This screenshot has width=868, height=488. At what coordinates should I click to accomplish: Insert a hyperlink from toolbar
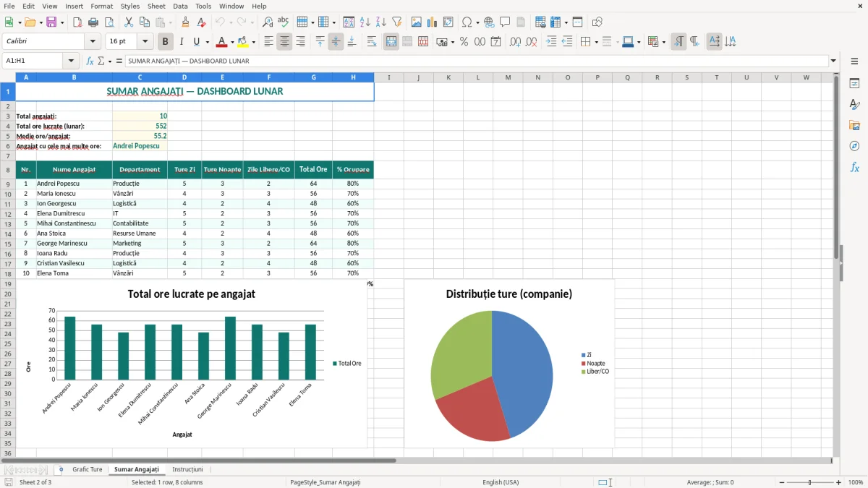pyautogui.click(x=489, y=22)
